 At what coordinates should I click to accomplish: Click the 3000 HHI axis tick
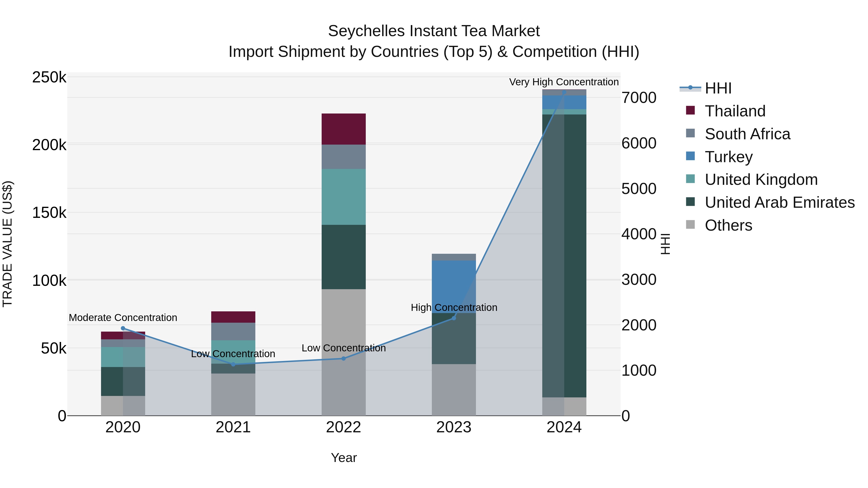(639, 280)
